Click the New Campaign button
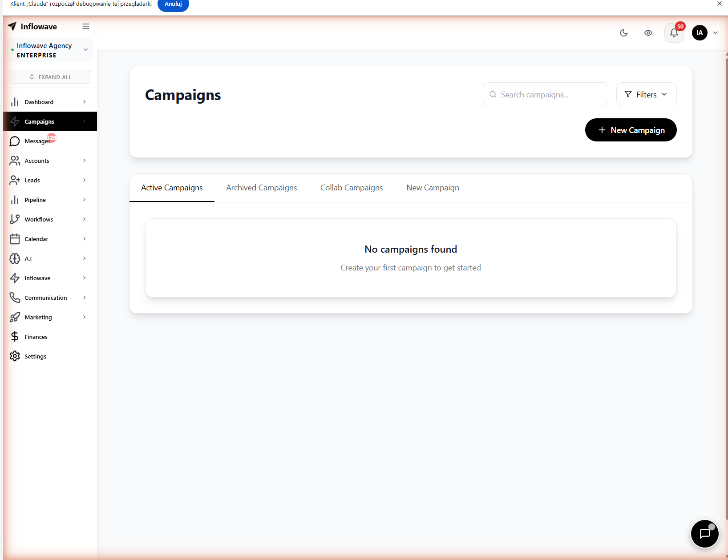728x560 pixels. pyautogui.click(x=631, y=130)
